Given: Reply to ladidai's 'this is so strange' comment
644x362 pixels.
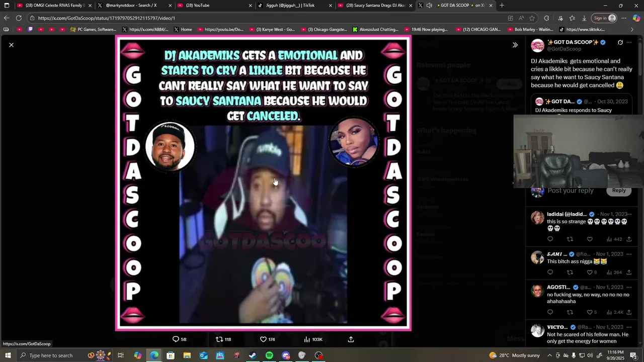Looking at the screenshot, I should coord(550,239).
